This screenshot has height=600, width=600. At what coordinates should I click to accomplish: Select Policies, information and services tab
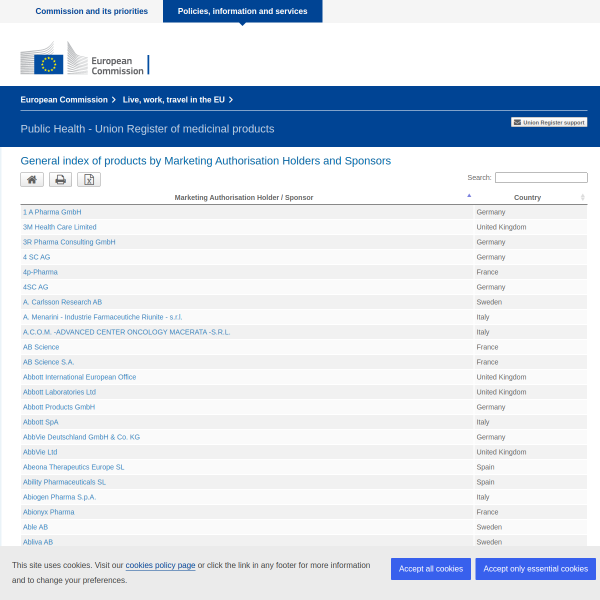coord(242,11)
